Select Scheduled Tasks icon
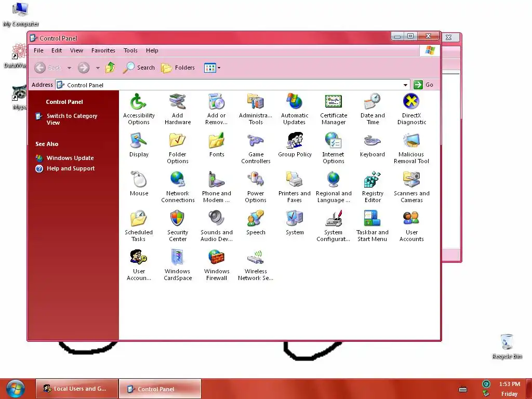Screen dimensions: 532x399 point(138,226)
